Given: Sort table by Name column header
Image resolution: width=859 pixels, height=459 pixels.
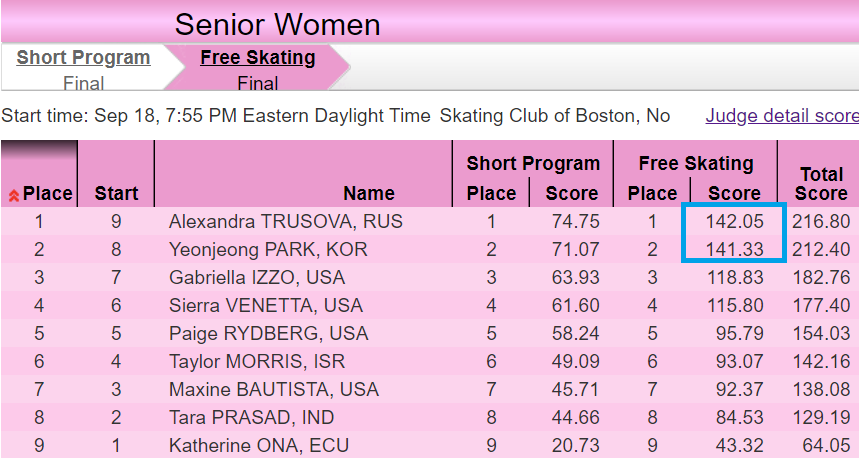Looking at the screenshot, I should (369, 193).
